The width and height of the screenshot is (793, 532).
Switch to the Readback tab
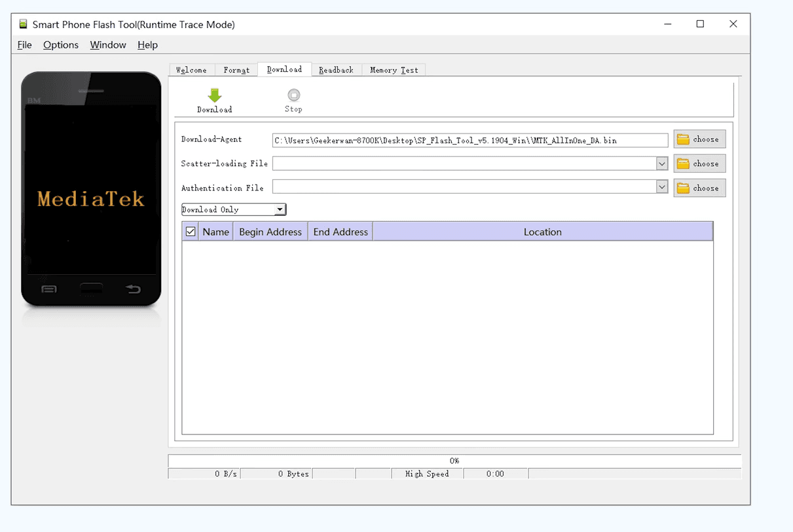click(336, 70)
